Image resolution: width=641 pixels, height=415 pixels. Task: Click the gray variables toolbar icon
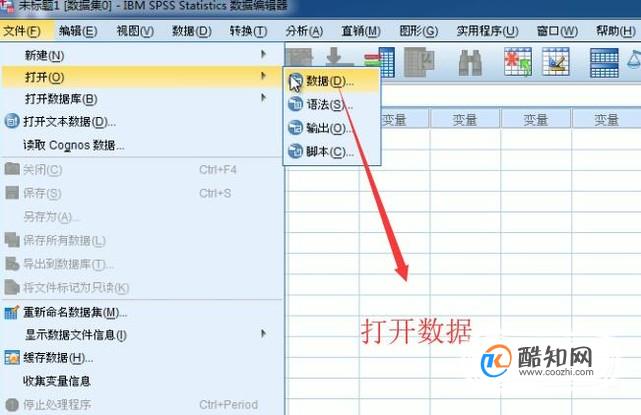(x=419, y=62)
